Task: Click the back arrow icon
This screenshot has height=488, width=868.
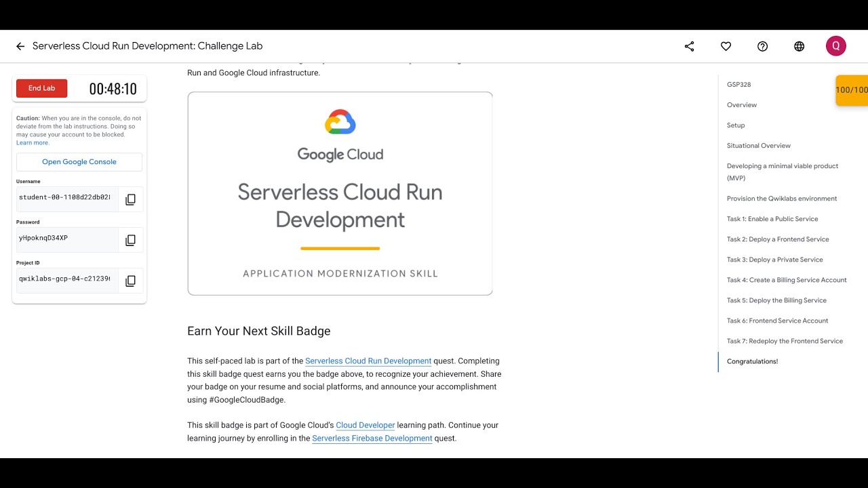Action: (20, 46)
